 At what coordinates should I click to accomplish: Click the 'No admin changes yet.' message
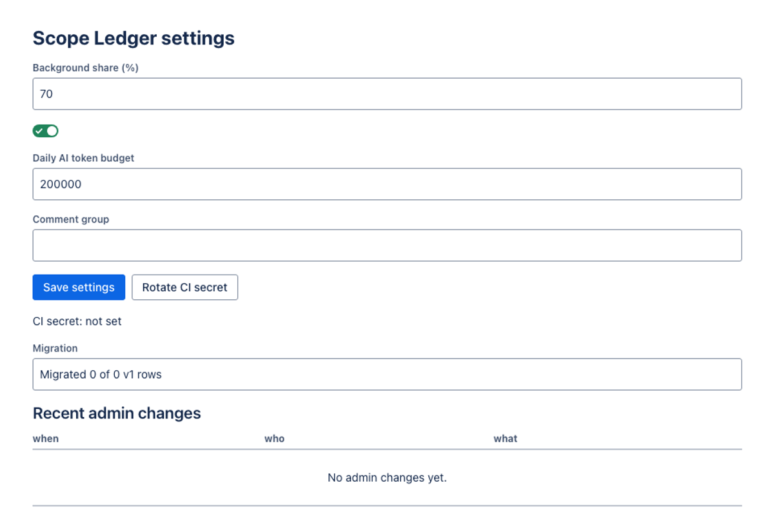(387, 478)
